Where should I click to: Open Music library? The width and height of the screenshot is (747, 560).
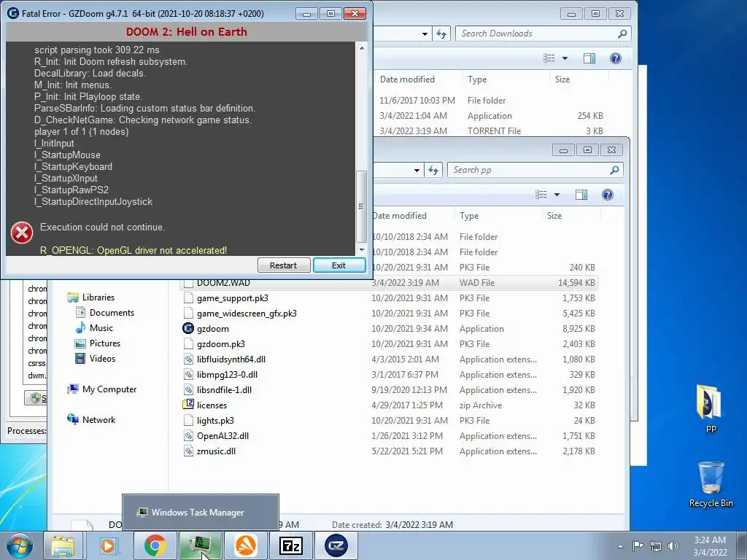click(101, 327)
